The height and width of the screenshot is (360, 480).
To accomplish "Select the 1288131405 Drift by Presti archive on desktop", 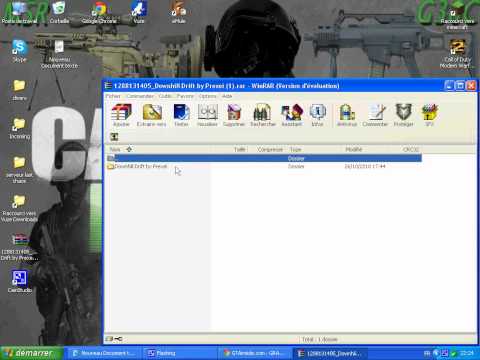I will [19, 247].
